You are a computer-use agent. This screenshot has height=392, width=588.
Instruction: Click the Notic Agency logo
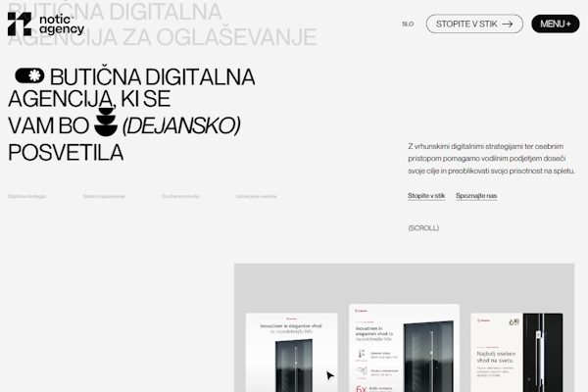point(45,24)
